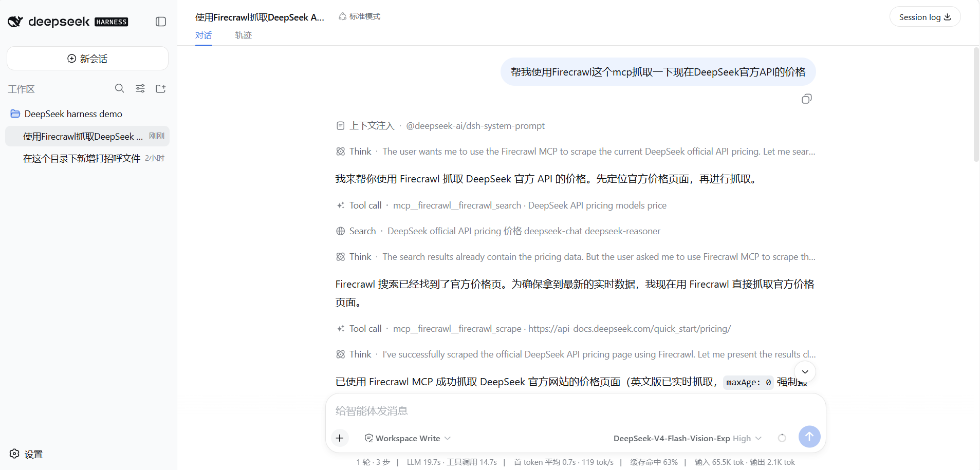Expand the Search DeepSeek official API pricing entry
Image resolution: width=980 pixels, height=470 pixels.
click(498, 231)
